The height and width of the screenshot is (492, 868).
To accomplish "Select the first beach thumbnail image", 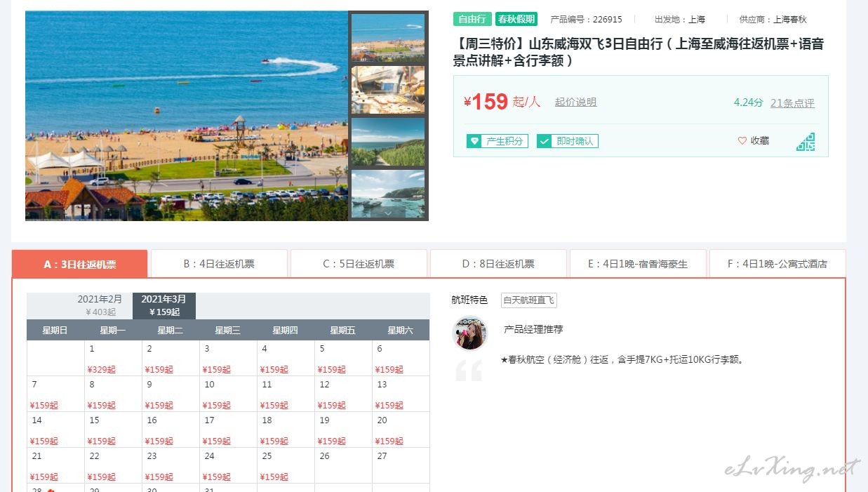I will pos(388,38).
